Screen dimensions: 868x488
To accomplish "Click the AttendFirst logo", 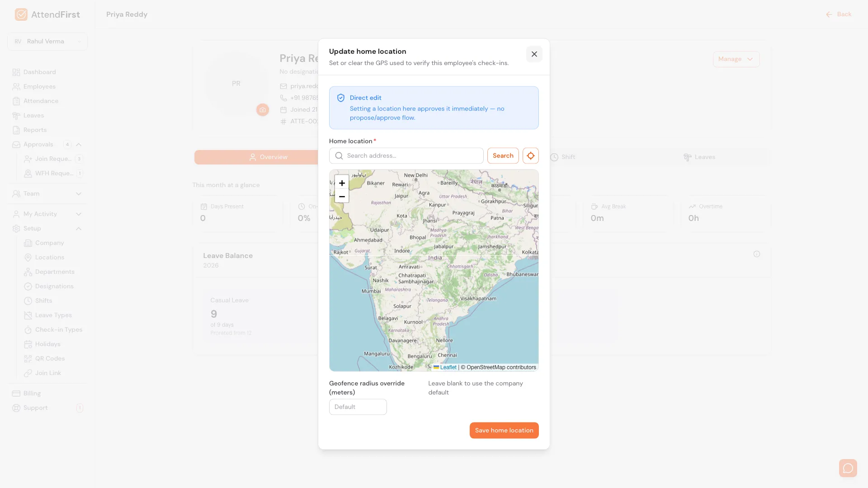I will click(47, 14).
